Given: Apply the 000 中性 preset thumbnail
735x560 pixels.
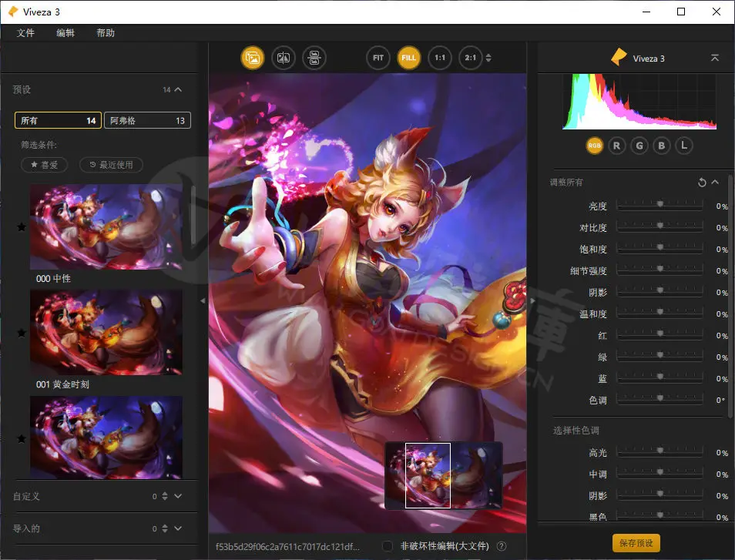Looking at the screenshot, I should click(106, 226).
